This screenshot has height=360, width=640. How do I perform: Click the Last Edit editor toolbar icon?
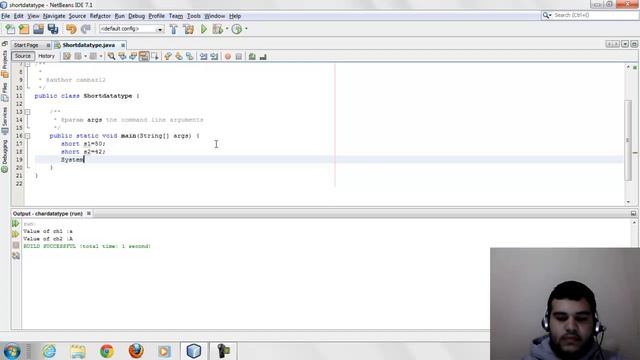pos(67,56)
